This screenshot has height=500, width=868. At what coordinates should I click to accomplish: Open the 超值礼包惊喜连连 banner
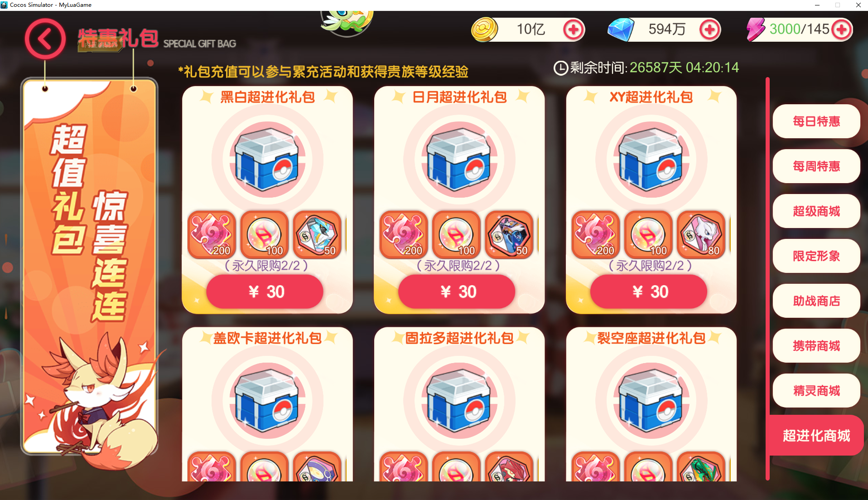pyautogui.click(x=89, y=266)
